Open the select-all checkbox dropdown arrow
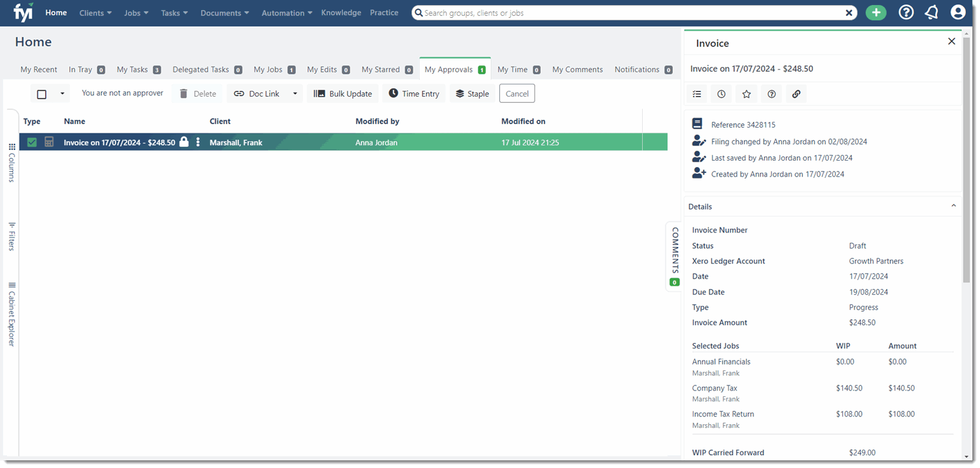The height and width of the screenshot is (468, 980). (62, 94)
